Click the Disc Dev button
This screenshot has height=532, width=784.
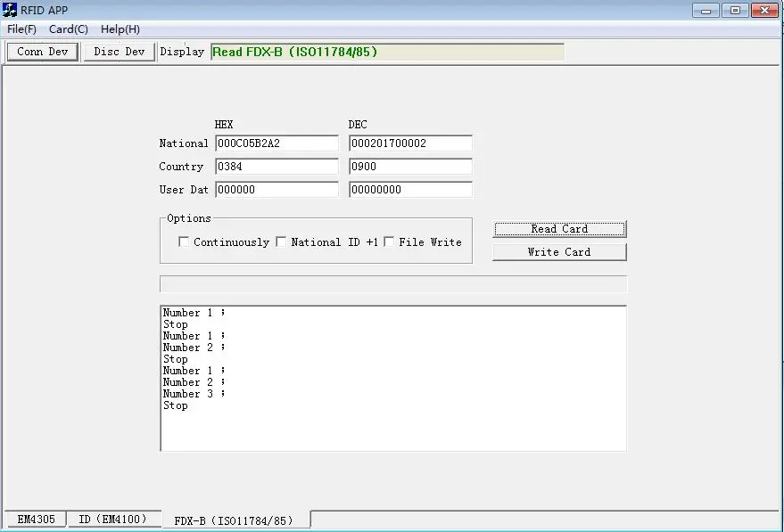click(x=120, y=52)
